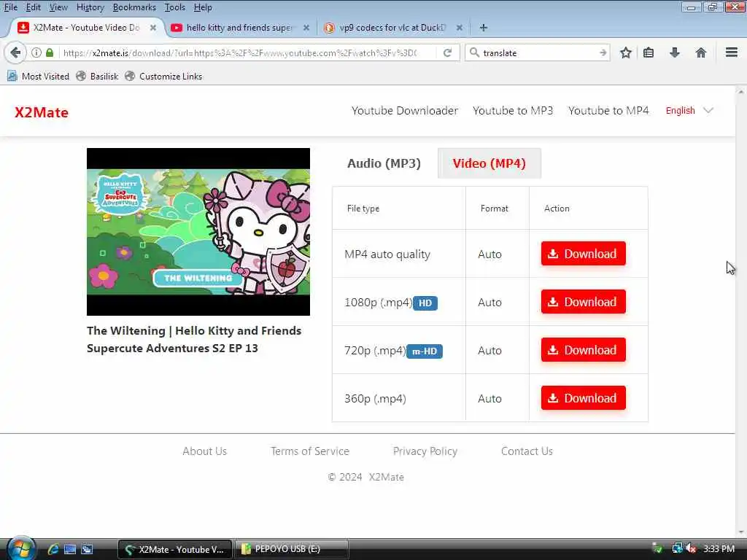This screenshot has width=747, height=560.
Task: Download the 1080p (.mp4) HD file
Action: pyautogui.click(x=583, y=301)
